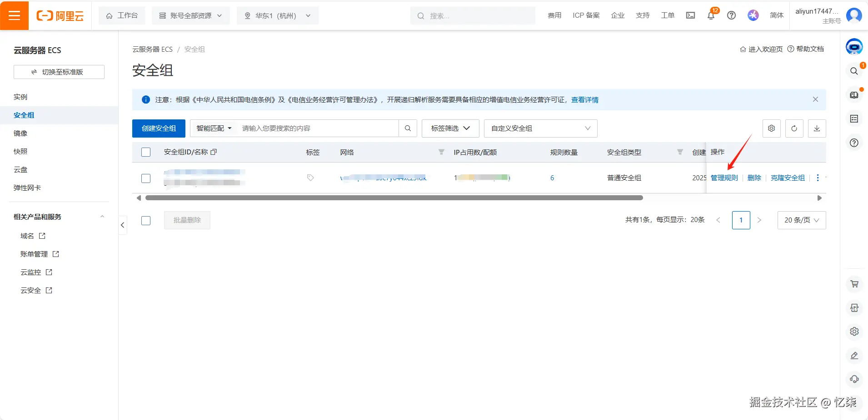868x420 pixels.
Task: Click 帮助文档 link
Action: pos(806,49)
